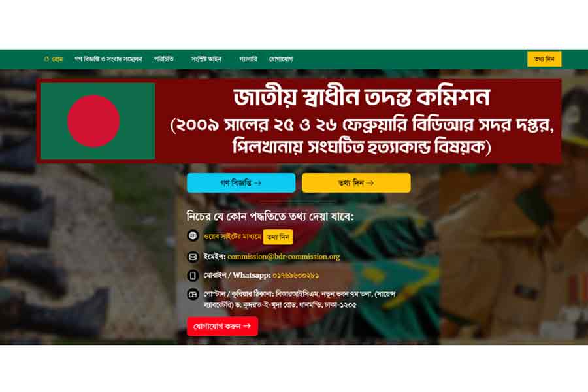Click the blue গণ বিজ্ঞপ্তি button
Viewport: 588px width, 392px height.
pyautogui.click(x=241, y=183)
